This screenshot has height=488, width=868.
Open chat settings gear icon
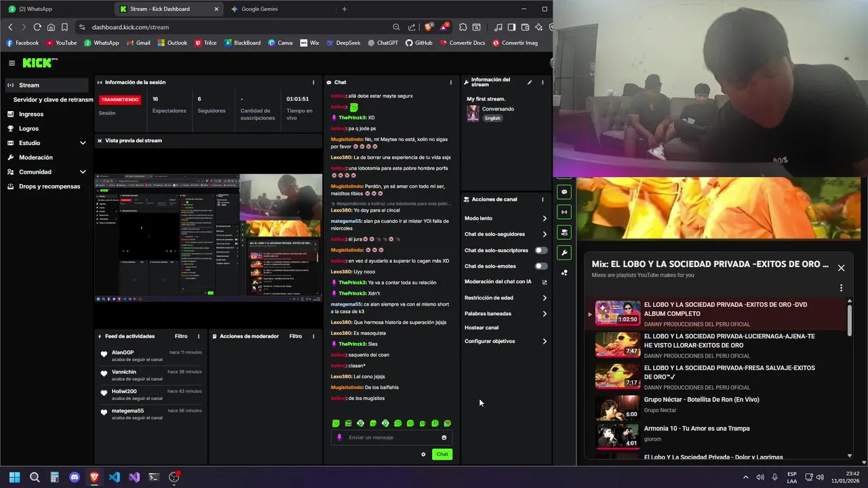point(423,454)
